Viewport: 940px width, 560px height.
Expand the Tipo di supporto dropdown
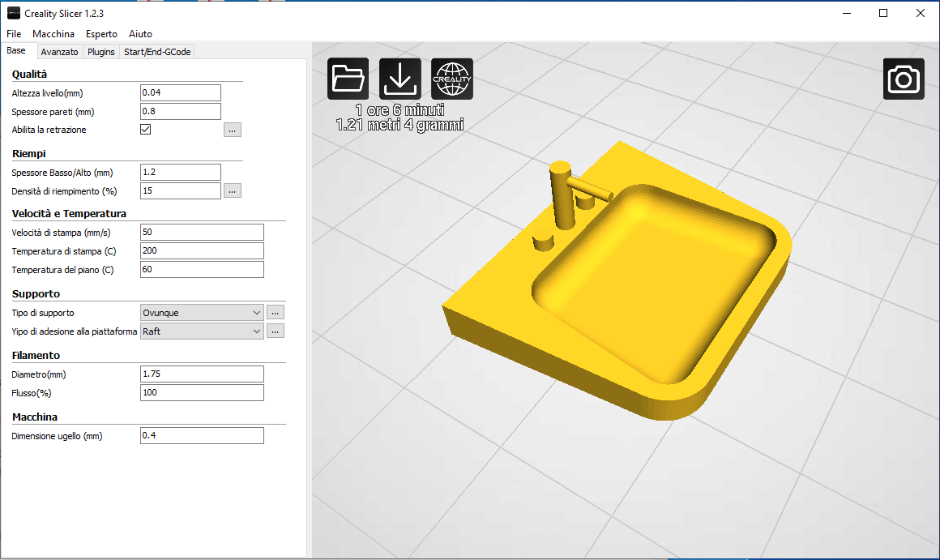pyautogui.click(x=203, y=312)
